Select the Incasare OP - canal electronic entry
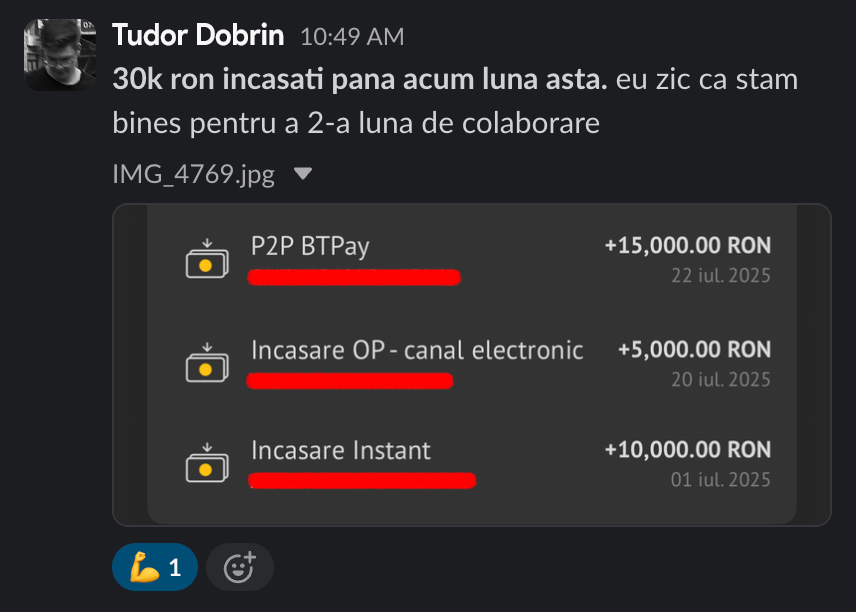This screenshot has width=856, height=612. (417, 350)
